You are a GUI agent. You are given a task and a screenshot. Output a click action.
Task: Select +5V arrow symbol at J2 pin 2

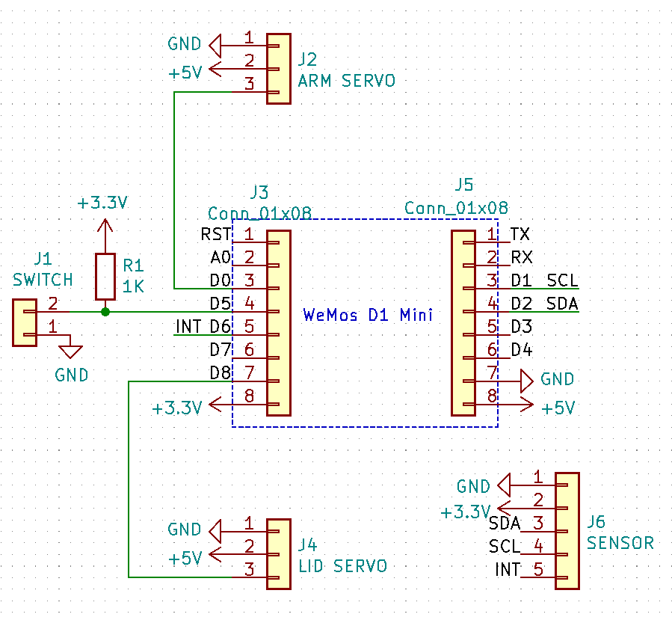[215, 69]
